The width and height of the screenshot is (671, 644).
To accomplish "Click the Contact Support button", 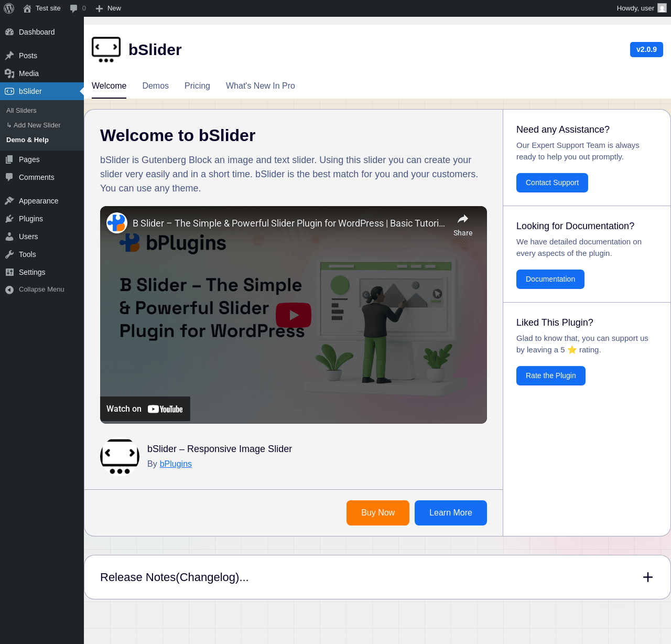I will pyautogui.click(x=552, y=183).
